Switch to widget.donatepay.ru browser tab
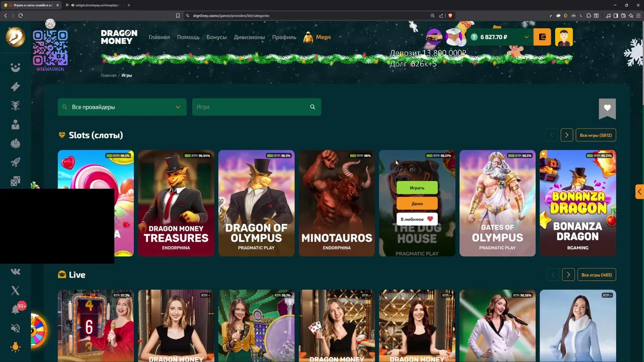This screenshot has height=362, width=644. pyautogui.click(x=93, y=5)
